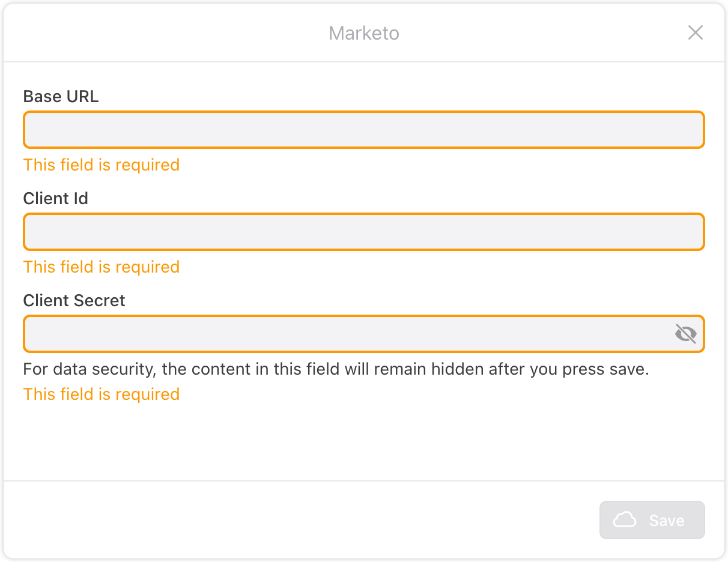Image resolution: width=728 pixels, height=562 pixels.
Task: Click the Client Secret field label
Action: tap(74, 300)
